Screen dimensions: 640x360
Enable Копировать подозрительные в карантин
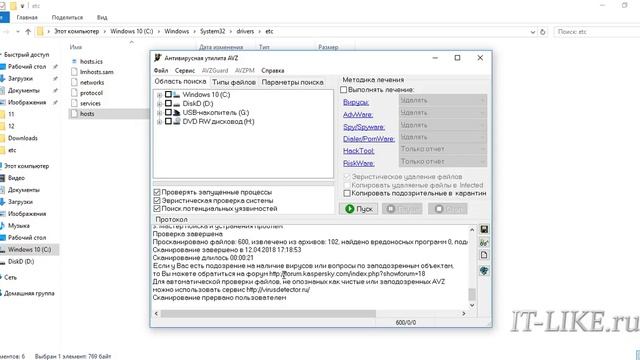click(x=347, y=193)
